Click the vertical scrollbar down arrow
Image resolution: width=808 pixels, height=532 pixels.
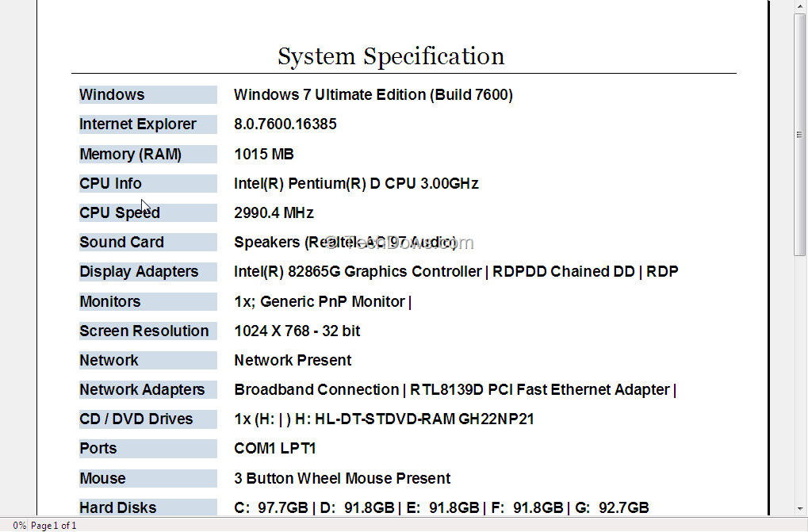coord(800,509)
